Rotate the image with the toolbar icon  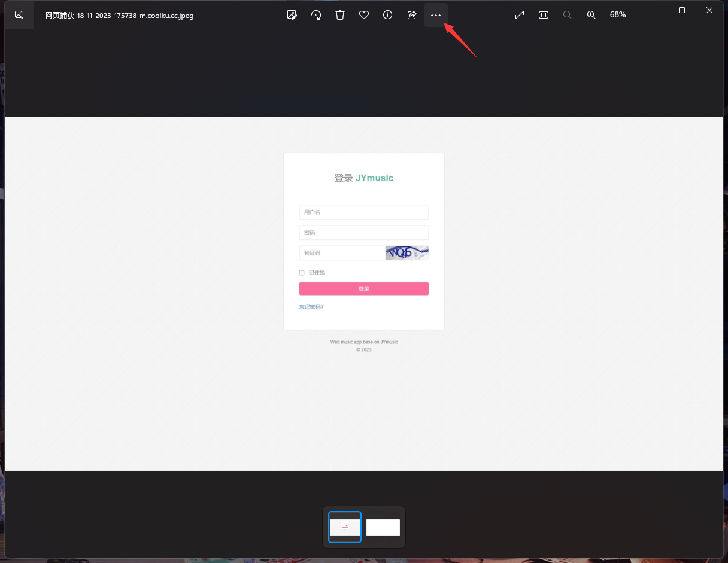tap(316, 15)
